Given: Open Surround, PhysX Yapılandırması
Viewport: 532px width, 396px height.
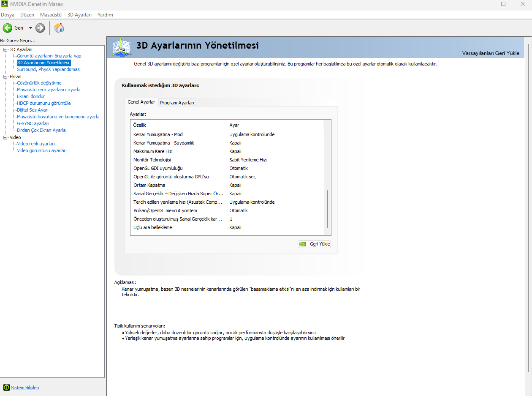Looking at the screenshot, I should pyautogui.click(x=49, y=69).
